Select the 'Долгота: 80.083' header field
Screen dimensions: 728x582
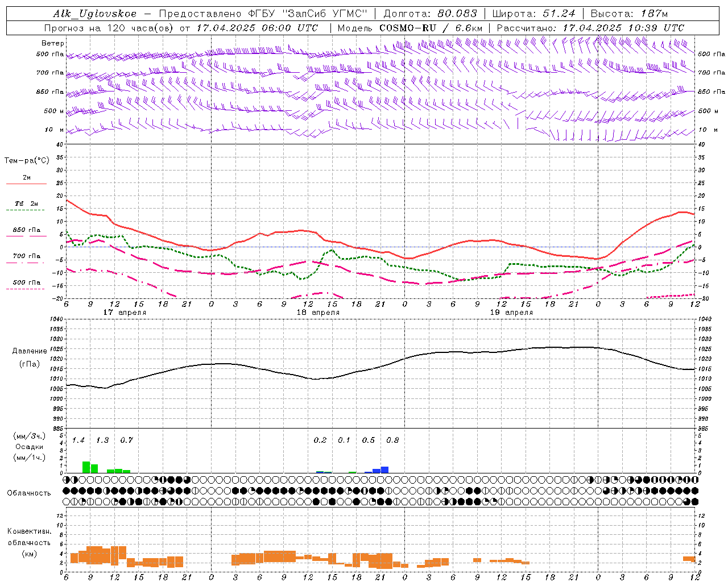[429, 14]
